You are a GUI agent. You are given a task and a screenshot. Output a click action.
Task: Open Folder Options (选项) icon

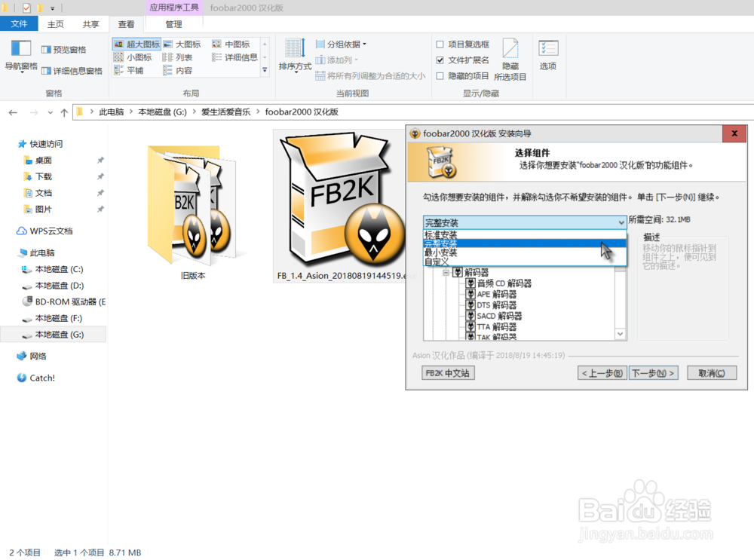(x=547, y=55)
